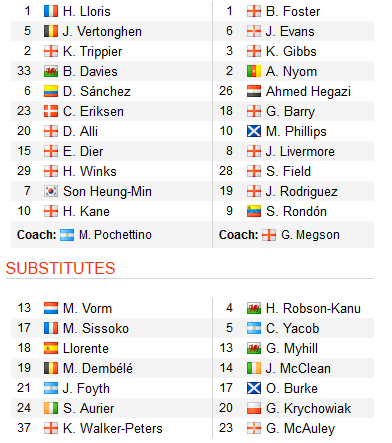Click the Egyptian flag next to Ahmed Hegazi

pyautogui.click(x=254, y=91)
